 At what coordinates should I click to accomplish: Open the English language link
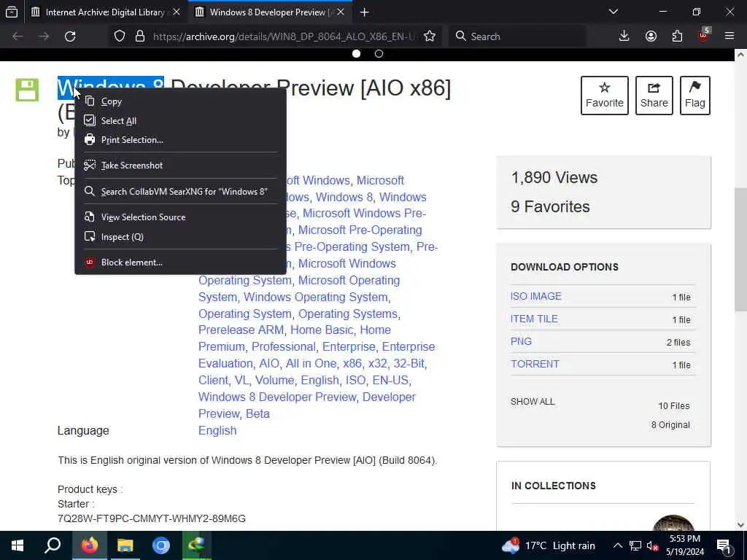coord(217,430)
